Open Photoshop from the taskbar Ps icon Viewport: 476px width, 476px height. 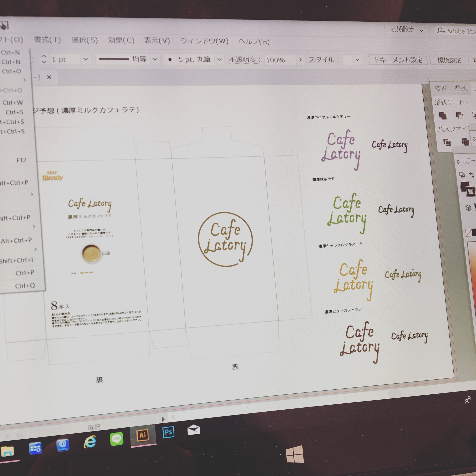pos(169,432)
